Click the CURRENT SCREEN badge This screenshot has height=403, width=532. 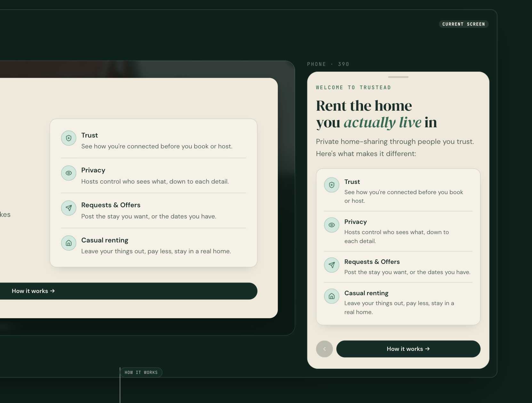pyautogui.click(x=463, y=24)
